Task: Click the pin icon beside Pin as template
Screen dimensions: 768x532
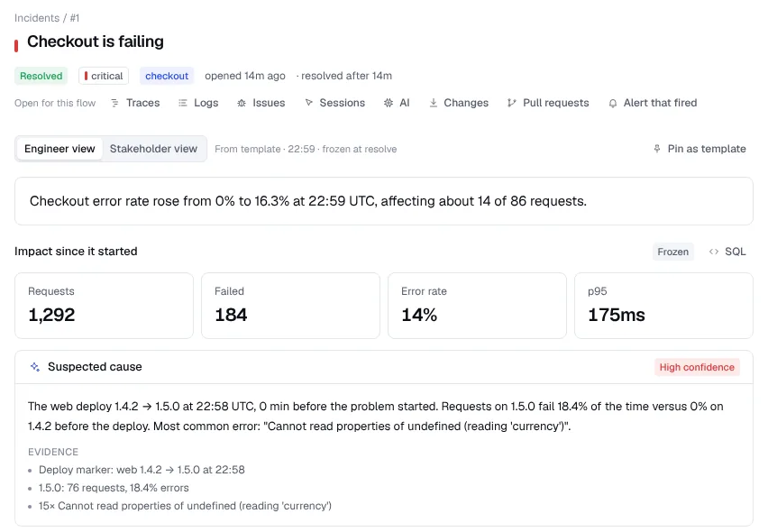Action: pyautogui.click(x=657, y=149)
